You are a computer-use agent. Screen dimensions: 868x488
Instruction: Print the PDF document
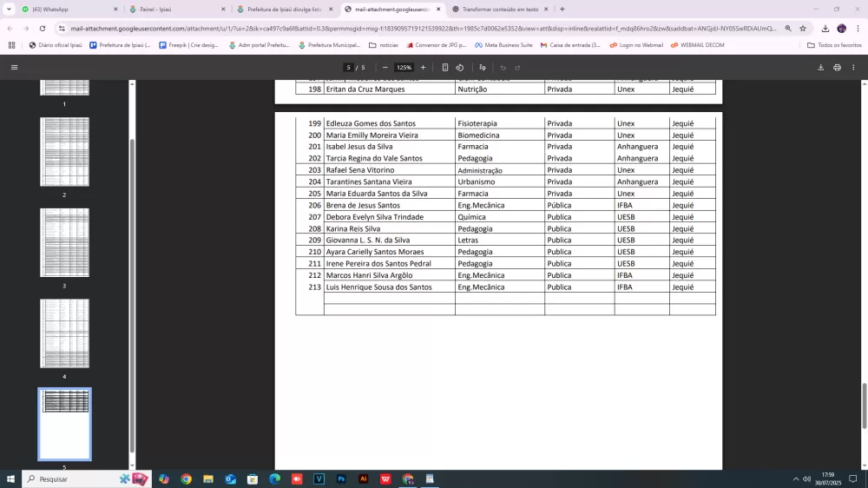837,67
